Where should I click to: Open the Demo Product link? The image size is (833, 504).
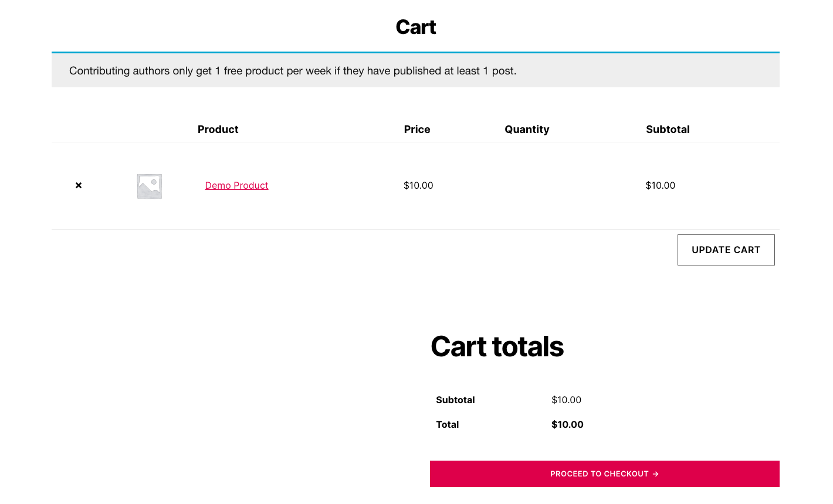click(x=236, y=185)
